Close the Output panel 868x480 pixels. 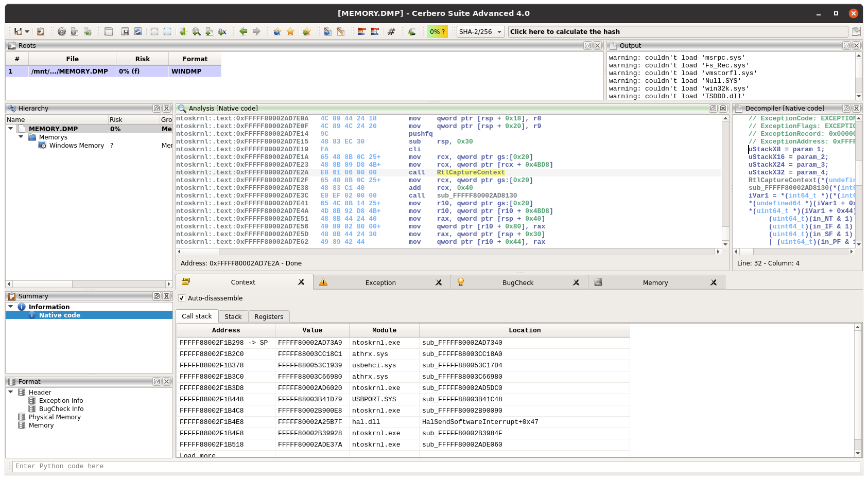click(856, 46)
